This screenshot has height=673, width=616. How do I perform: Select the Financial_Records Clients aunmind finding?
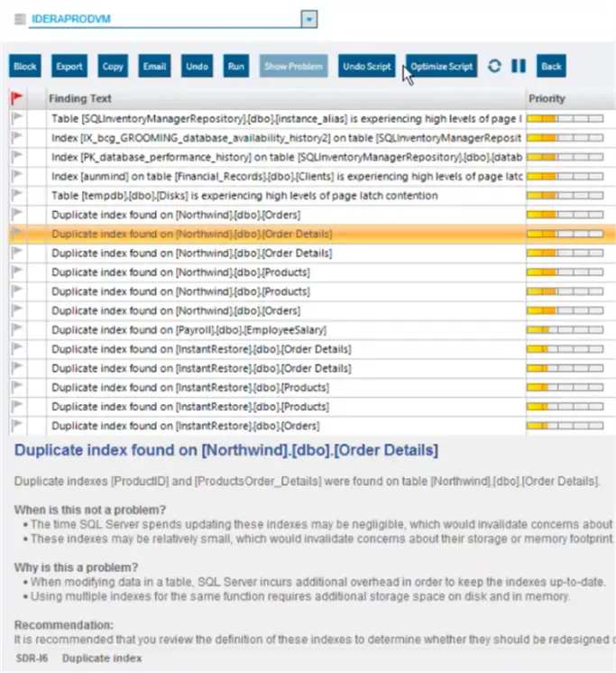(x=287, y=177)
